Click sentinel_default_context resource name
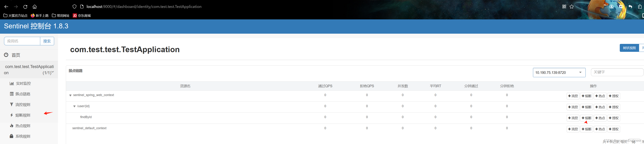644x144 pixels. 89,128
